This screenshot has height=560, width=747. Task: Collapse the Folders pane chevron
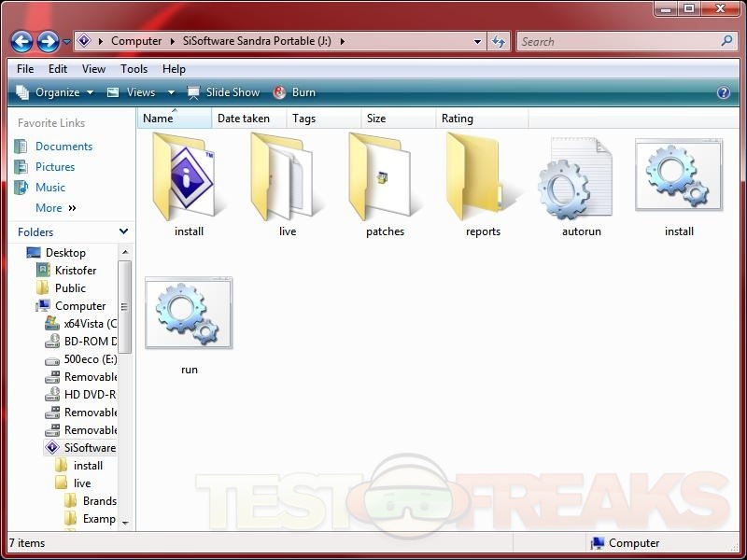click(x=123, y=231)
